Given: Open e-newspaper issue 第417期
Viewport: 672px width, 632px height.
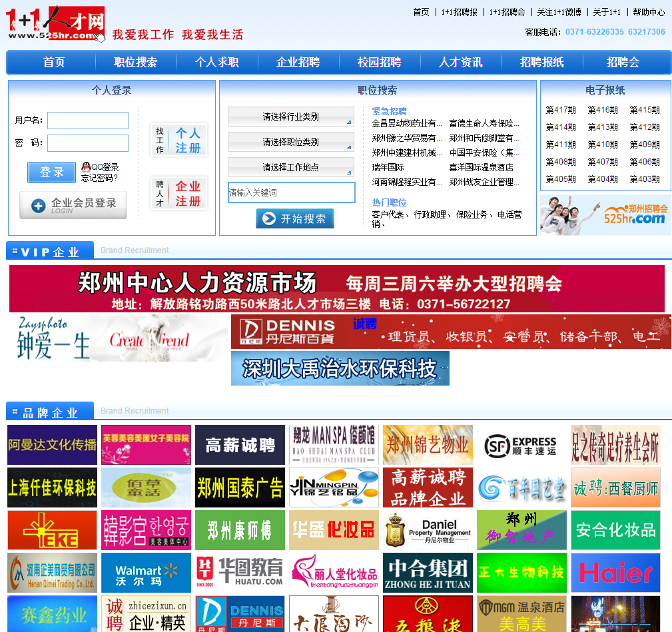Looking at the screenshot, I should (x=561, y=110).
